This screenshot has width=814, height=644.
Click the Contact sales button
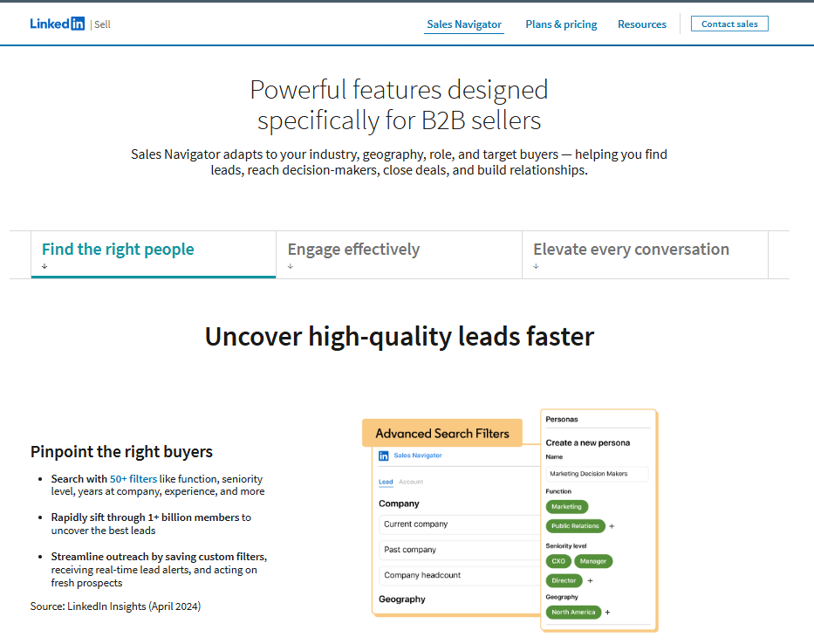tap(729, 24)
